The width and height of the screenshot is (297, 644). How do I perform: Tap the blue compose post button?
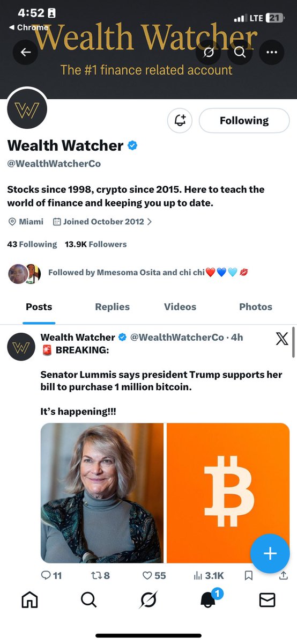tap(270, 554)
